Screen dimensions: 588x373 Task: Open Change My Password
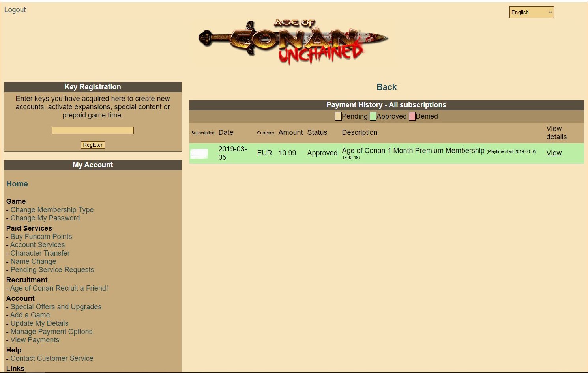coord(45,218)
